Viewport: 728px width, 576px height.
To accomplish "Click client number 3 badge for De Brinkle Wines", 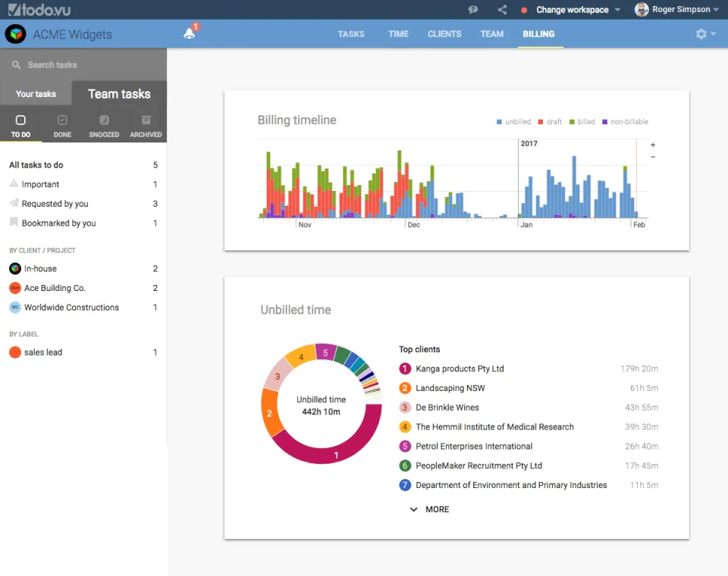I will point(405,408).
